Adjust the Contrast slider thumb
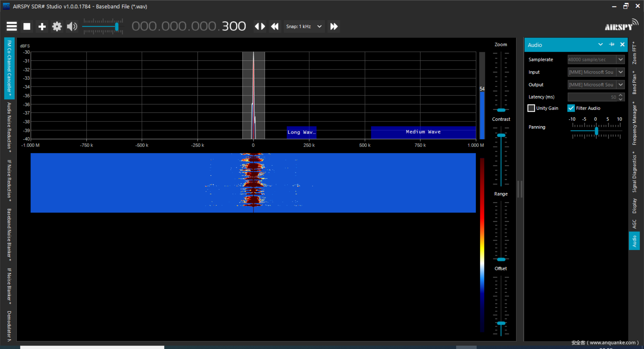The image size is (644, 349). click(501, 135)
